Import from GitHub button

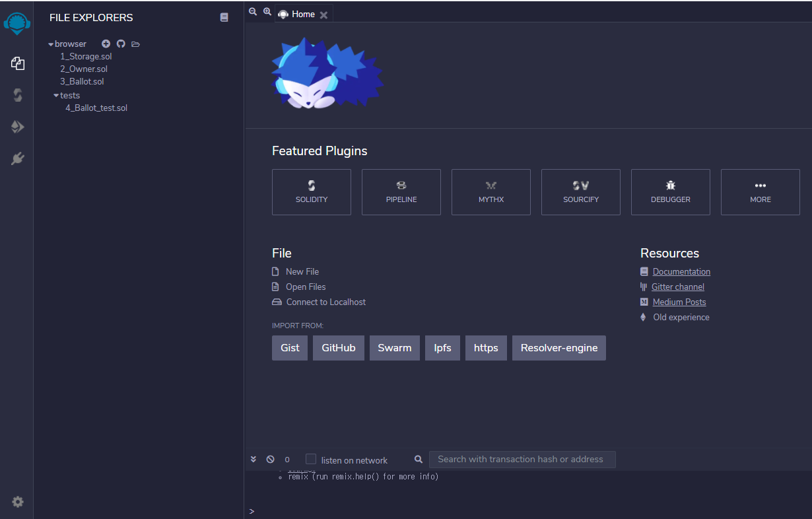[339, 348]
